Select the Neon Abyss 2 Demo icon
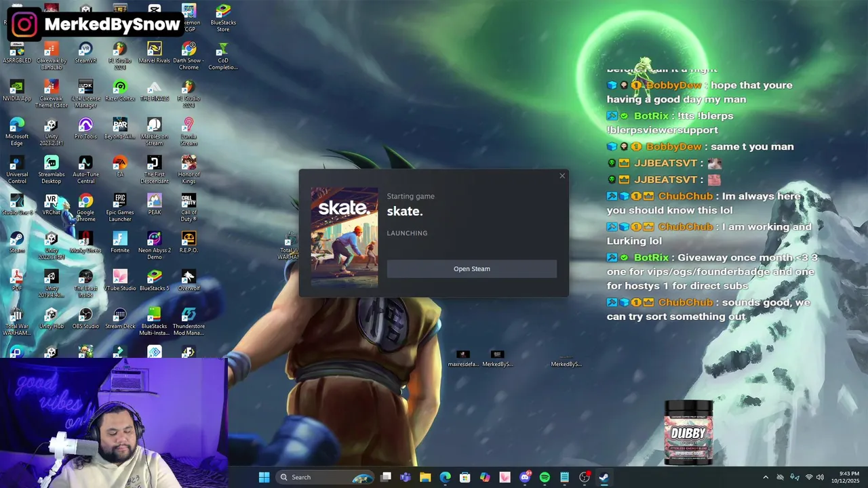This screenshot has height=488, width=868. point(154,245)
